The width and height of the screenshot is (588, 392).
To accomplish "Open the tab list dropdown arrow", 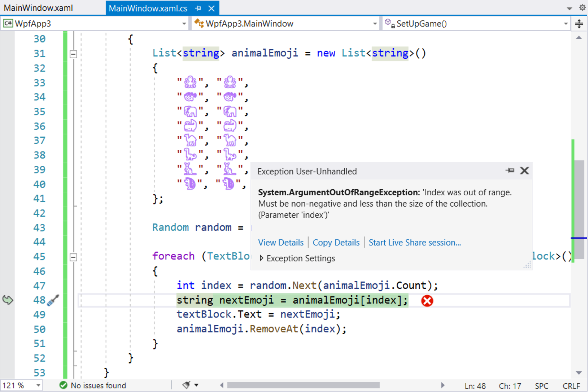I will click(x=569, y=9).
